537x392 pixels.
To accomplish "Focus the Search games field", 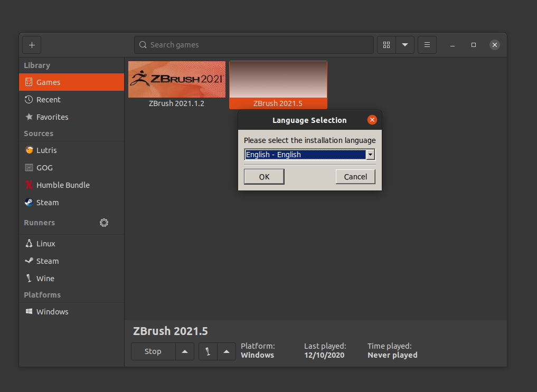I will pyautogui.click(x=254, y=45).
